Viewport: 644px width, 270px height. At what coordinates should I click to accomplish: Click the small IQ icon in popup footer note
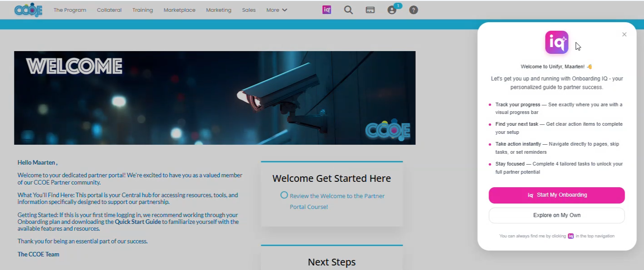pos(571,236)
